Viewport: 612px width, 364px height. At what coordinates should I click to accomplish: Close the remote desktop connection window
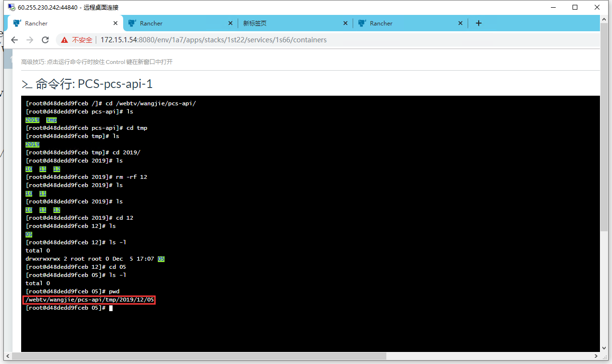click(x=597, y=7)
